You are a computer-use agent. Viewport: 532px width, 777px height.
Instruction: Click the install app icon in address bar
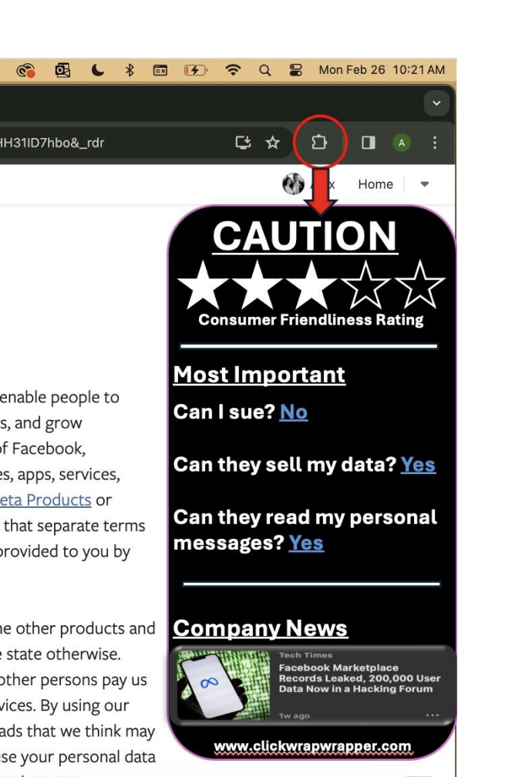243,143
